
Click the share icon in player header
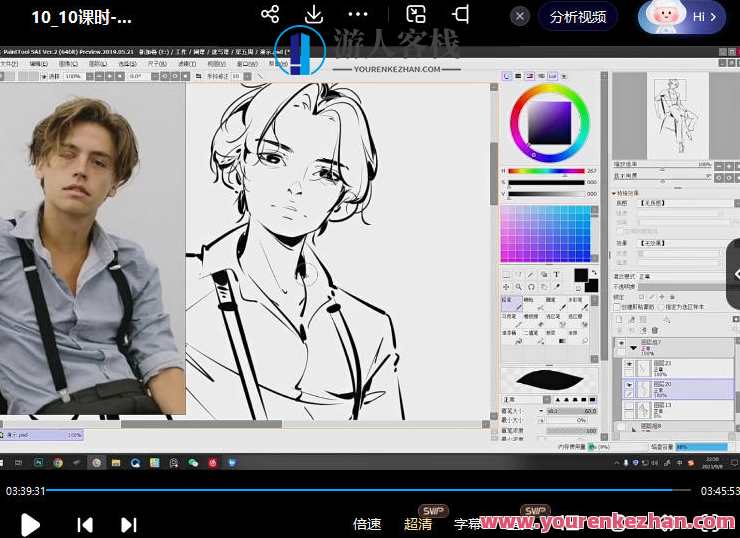pos(269,15)
